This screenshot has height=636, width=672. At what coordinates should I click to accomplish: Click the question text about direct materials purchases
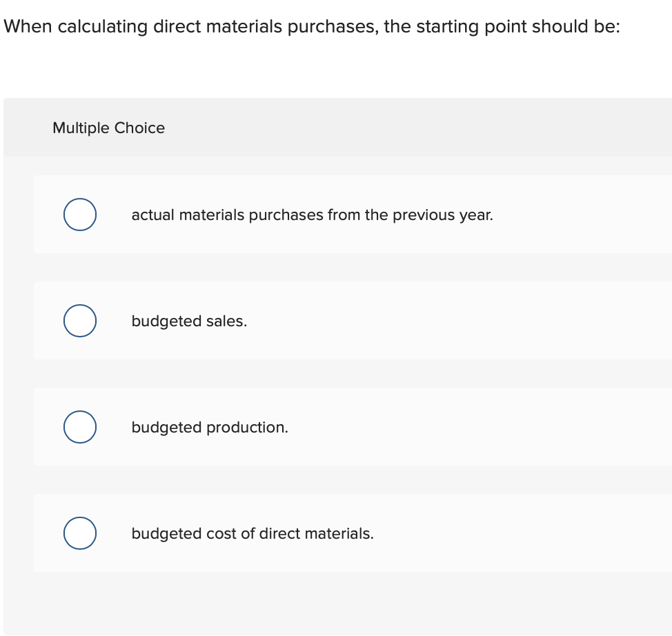(312, 27)
